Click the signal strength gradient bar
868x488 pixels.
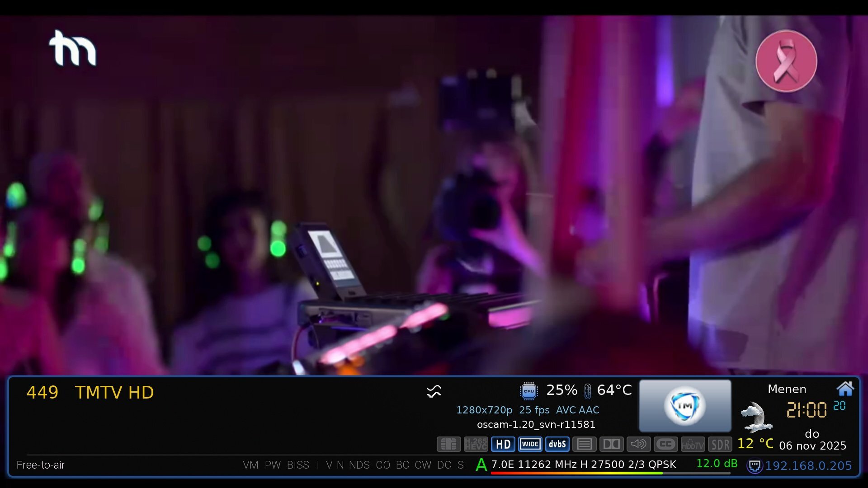click(610, 473)
